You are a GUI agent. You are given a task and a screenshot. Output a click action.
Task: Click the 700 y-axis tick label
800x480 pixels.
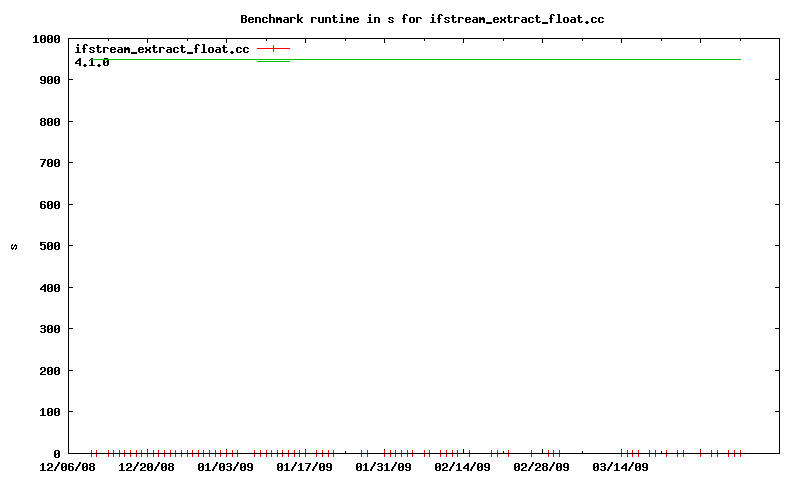(48, 163)
